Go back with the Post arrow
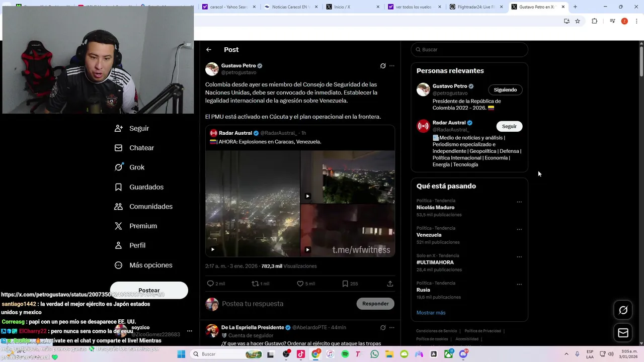Viewport: 644px width, 362px height. (x=209, y=50)
